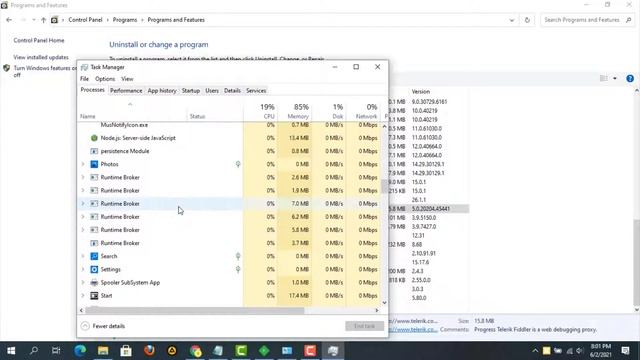Open View installed updates link
Screen dimensions: 640x360
coord(41,57)
